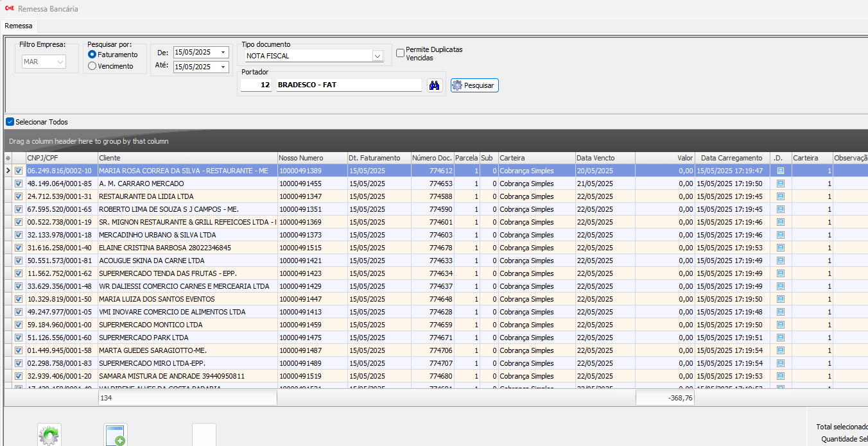The width and height of the screenshot is (868, 446).
Task: Enable Permite Duplicatas Vencidas checkbox
Action: click(x=400, y=53)
